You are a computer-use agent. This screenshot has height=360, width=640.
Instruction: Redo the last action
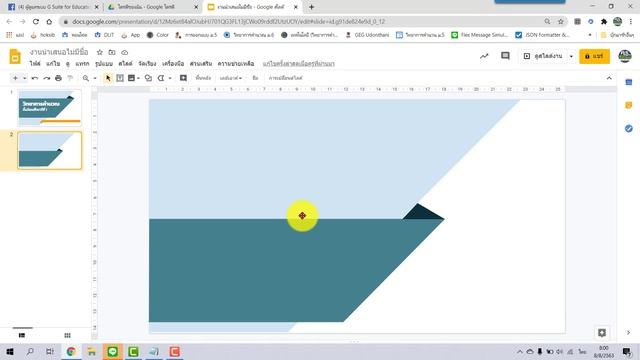47,78
